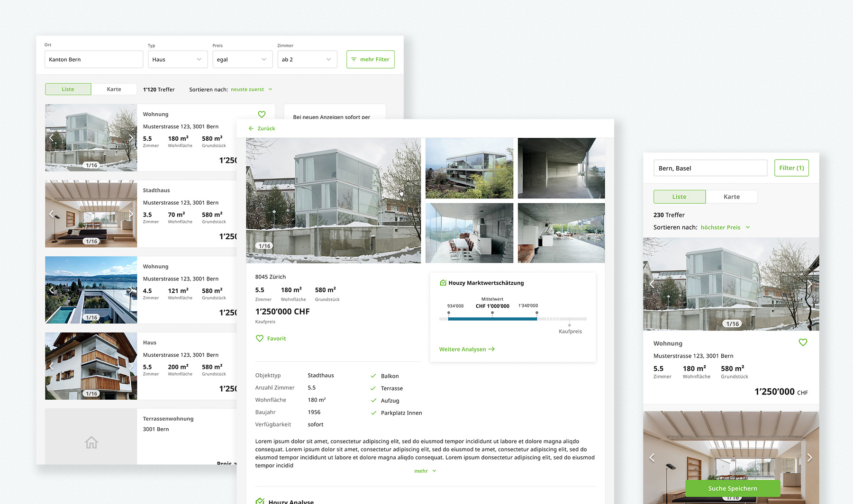
Task: Show the next photo on the mobile Wohnung card
Action: pyautogui.click(x=809, y=284)
